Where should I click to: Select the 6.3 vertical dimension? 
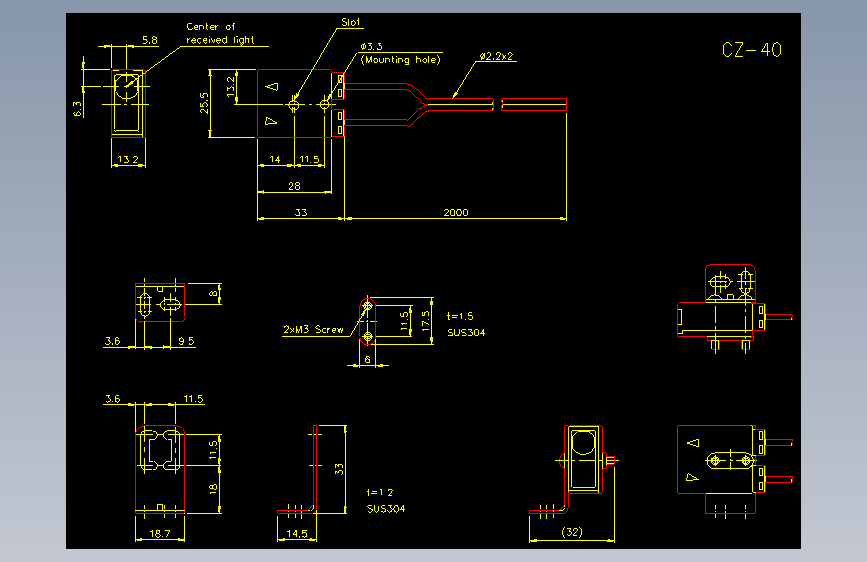77,108
